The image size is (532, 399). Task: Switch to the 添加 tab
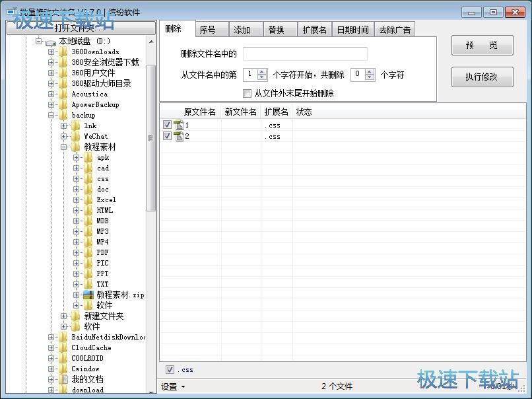246,30
